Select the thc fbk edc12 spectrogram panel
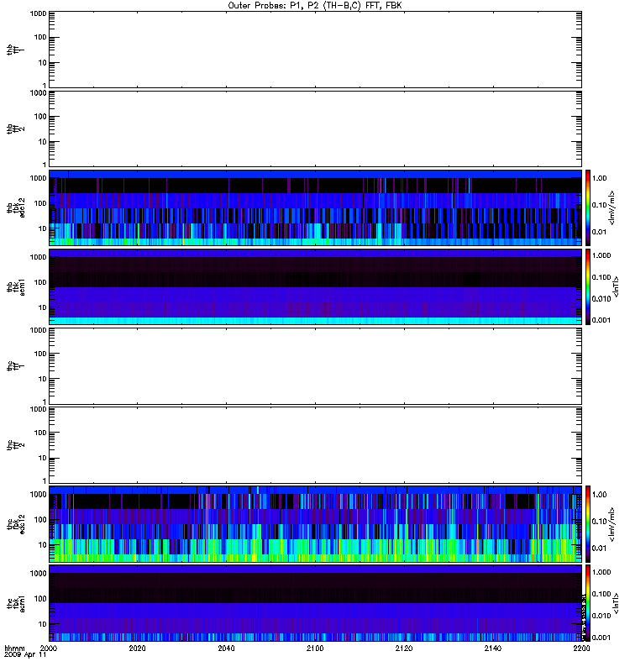Screen dimensions: 630x672 click(315, 524)
